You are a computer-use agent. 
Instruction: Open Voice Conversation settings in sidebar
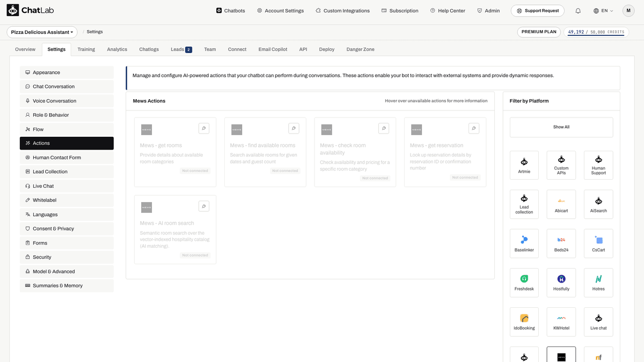coord(67,101)
